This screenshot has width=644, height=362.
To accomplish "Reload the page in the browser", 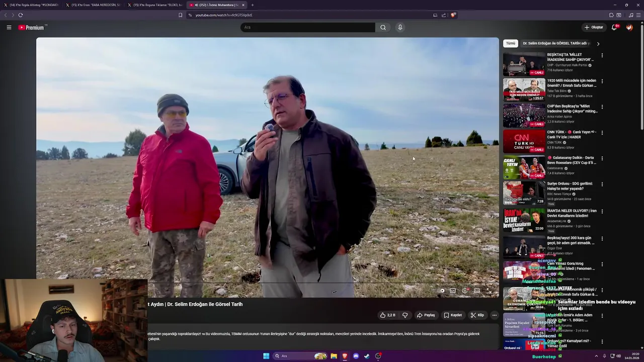I will click(21, 15).
